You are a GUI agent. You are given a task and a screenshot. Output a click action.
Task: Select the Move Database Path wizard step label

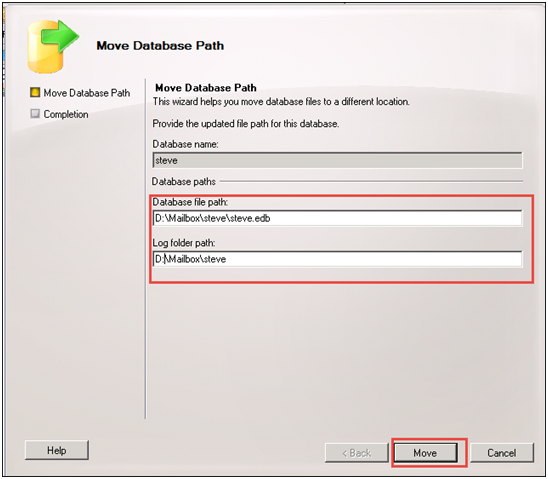tap(87, 93)
